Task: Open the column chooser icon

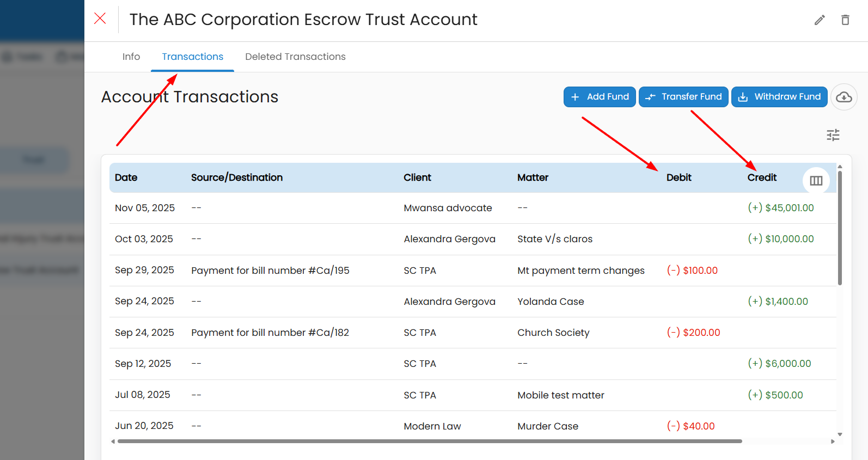Action: coord(816,181)
